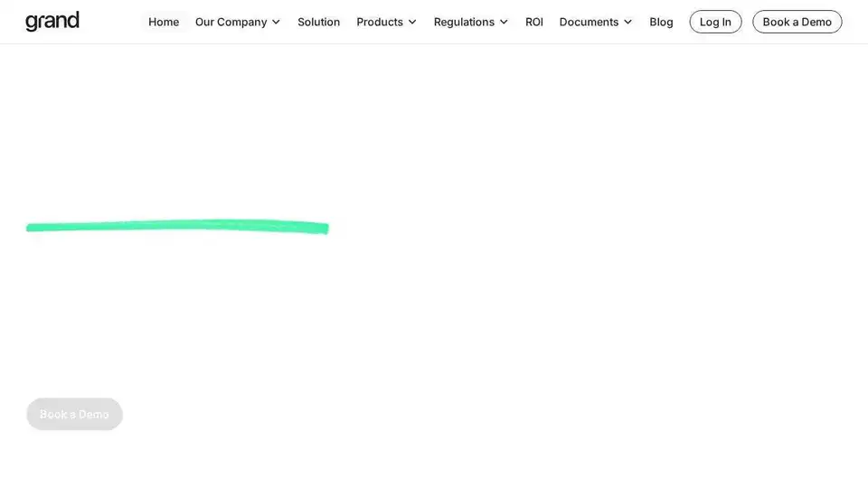Expand the Our Company chevron arrow

click(277, 22)
